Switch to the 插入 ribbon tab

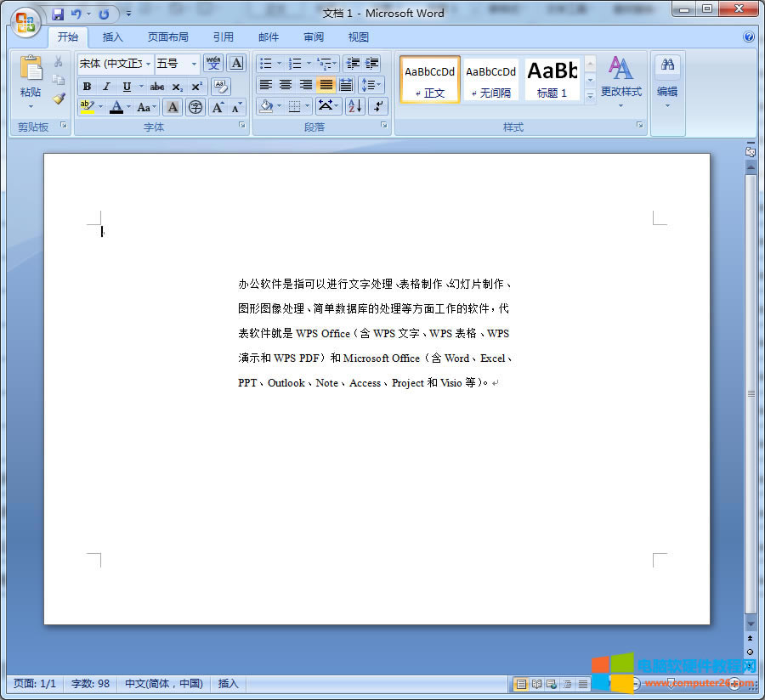(x=113, y=37)
